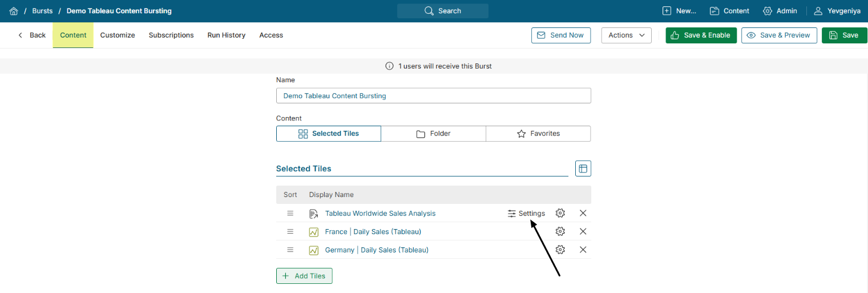Image resolution: width=868 pixels, height=293 pixels.
Task: Click chart icon of Germany Daily Sales
Action: coord(313,250)
